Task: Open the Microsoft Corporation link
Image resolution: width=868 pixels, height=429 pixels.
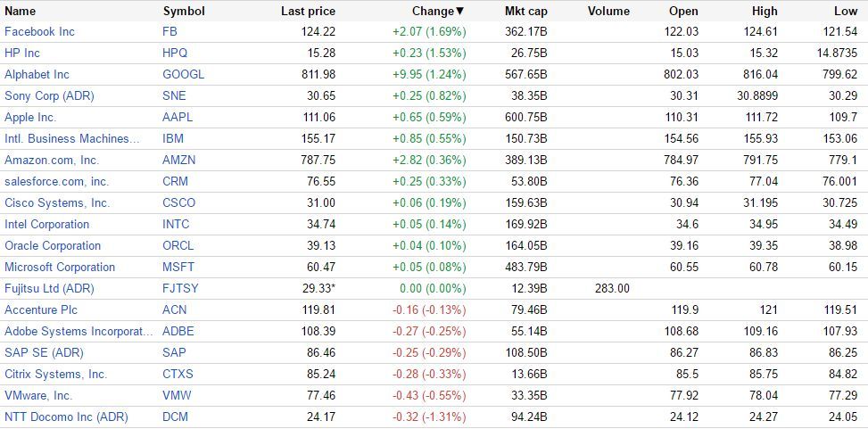Action: point(60,267)
